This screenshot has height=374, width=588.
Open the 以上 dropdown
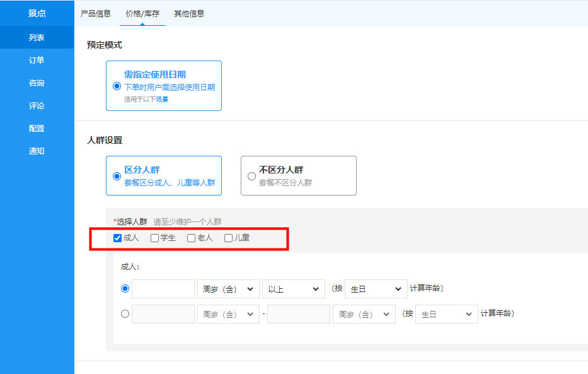293,289
